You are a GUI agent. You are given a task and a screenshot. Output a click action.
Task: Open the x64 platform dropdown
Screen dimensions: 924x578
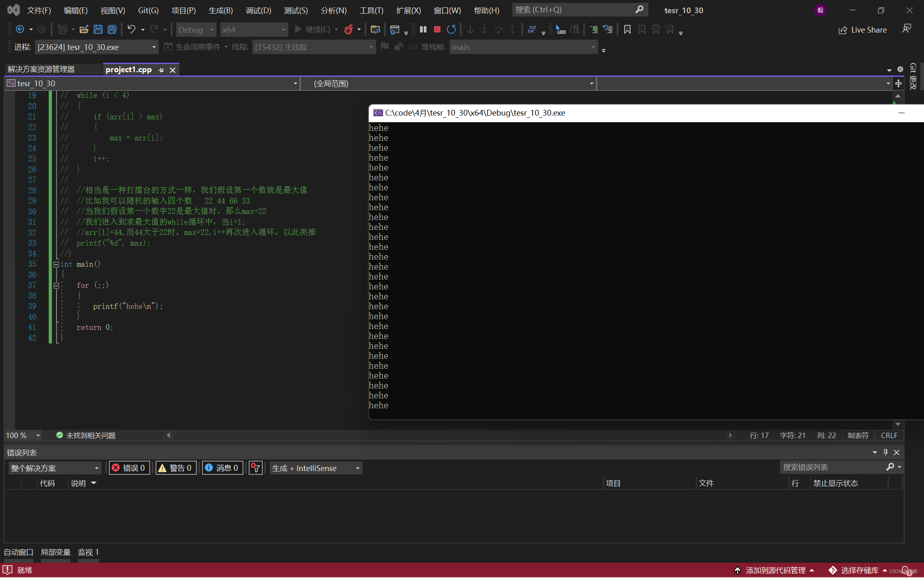(254, 30)
